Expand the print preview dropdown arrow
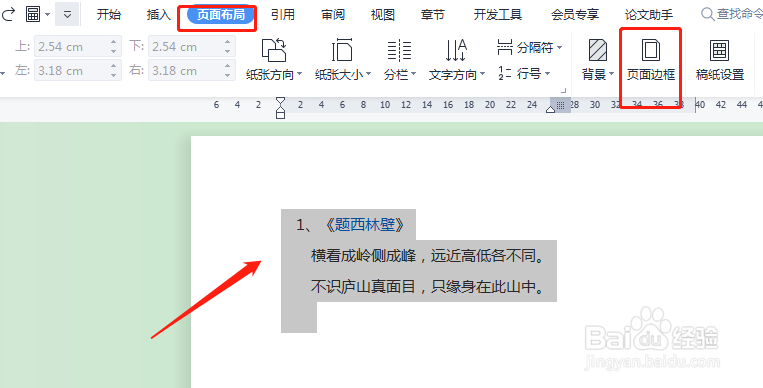 click(48, 15)
